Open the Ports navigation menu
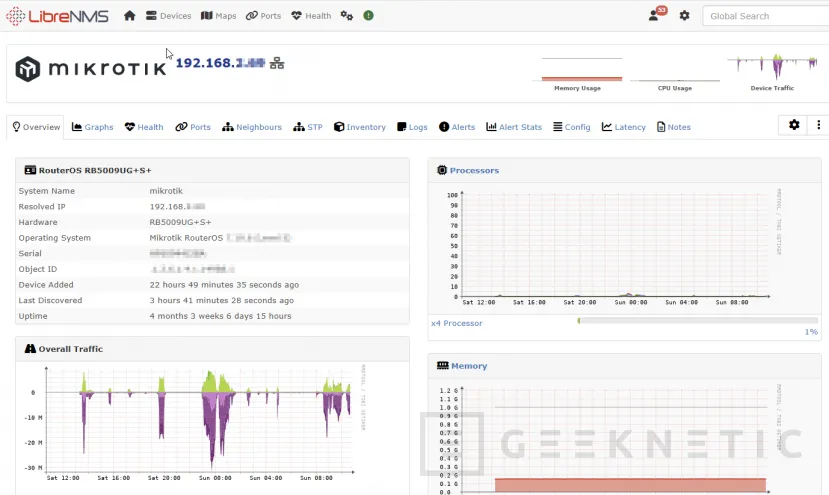The height and width of the screenshot is (495, 829). coord(263,16)
